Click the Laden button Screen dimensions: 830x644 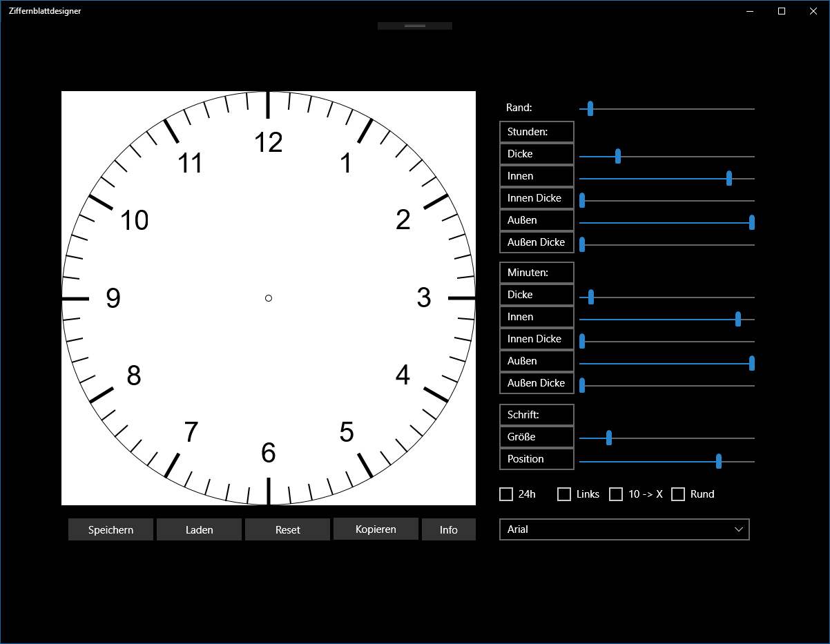pos(199,529)
